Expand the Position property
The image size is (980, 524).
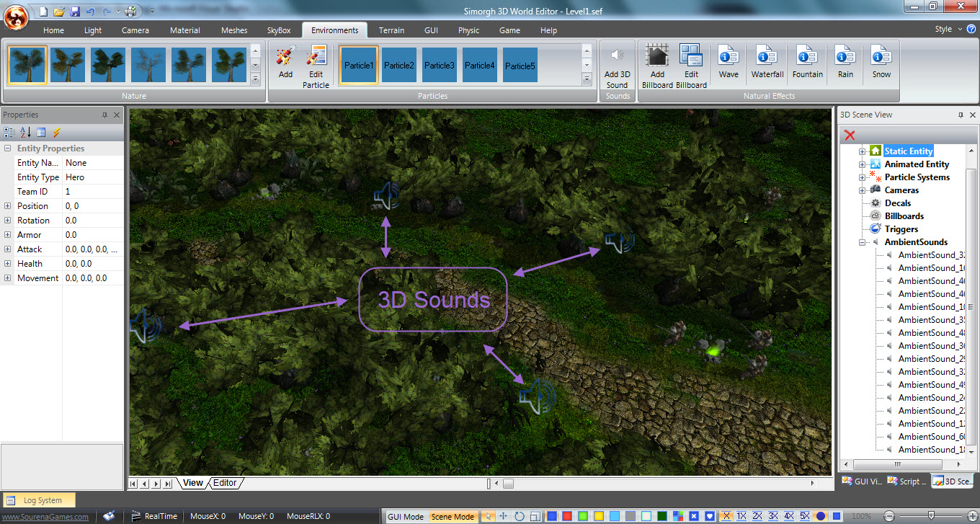pos(7,206)
